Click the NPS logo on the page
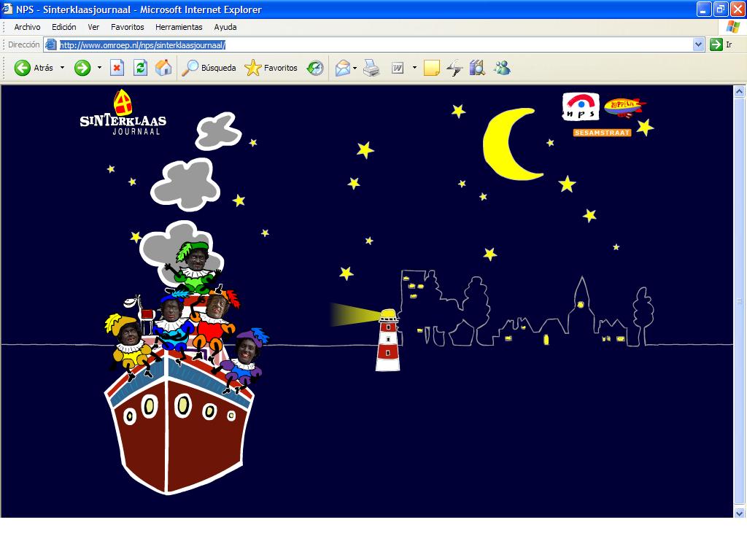 581,106
